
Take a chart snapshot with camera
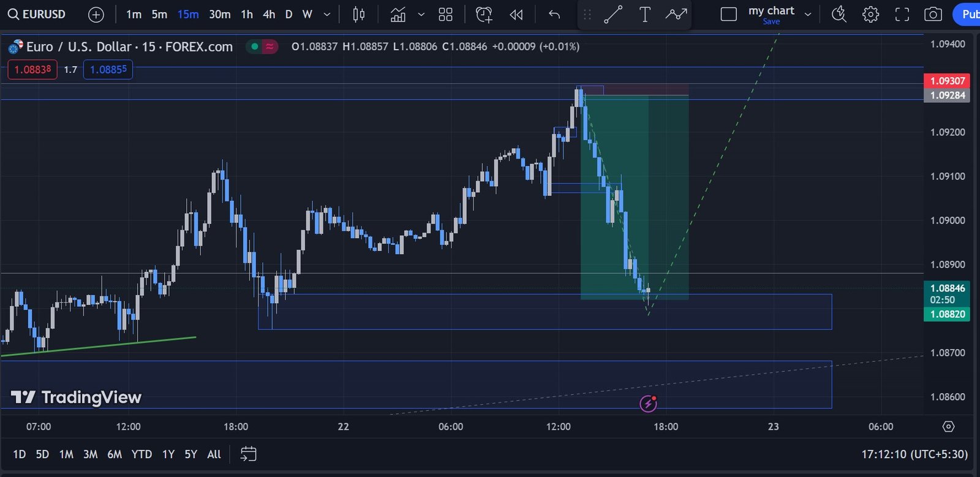click(x=933, y=14)
